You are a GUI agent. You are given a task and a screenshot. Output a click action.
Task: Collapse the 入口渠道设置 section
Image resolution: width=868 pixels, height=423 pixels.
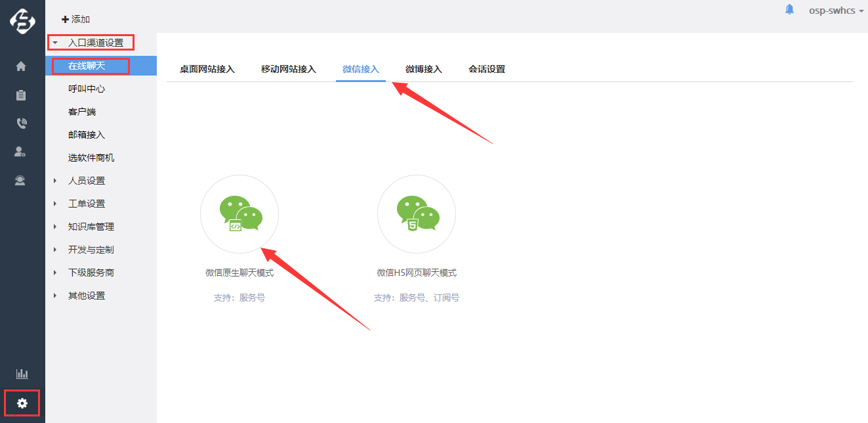[95, 43]
